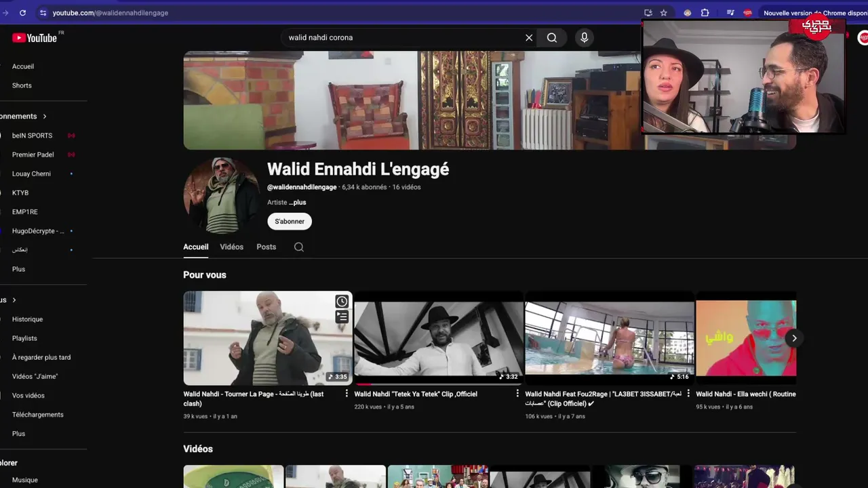The height and width of the screenshot is (488, 868).
Task: Subscribe with the S'abonner button
Action: pos(290,222)
